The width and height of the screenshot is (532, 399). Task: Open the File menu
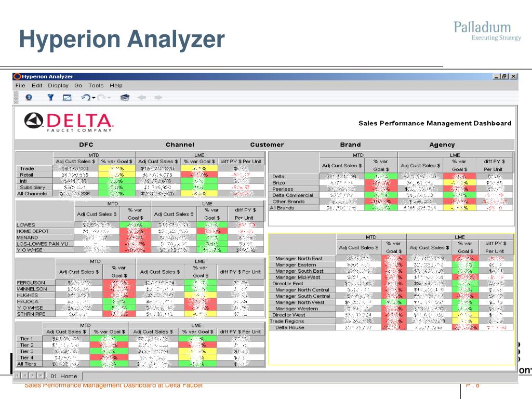point(20,86)
